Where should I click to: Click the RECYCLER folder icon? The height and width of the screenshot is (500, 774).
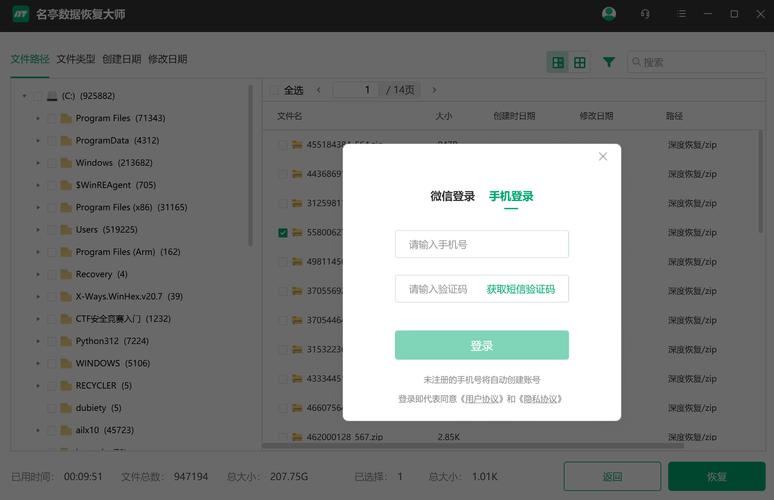(x=66, y=385)
